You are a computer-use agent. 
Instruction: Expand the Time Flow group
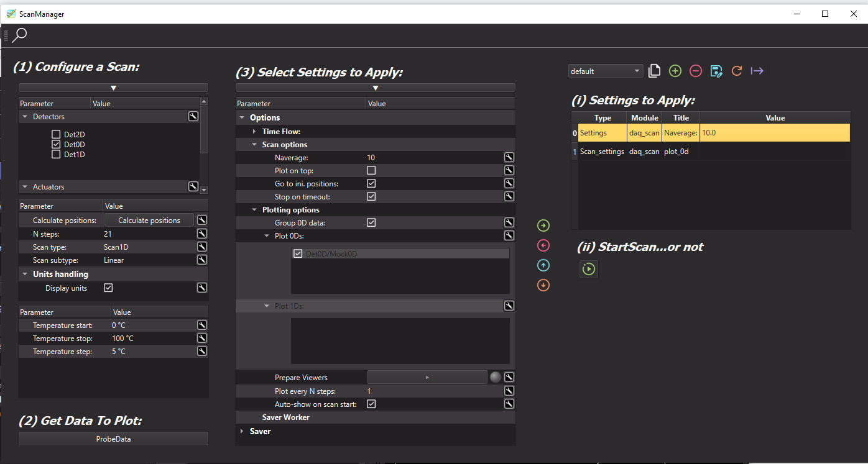254,132
